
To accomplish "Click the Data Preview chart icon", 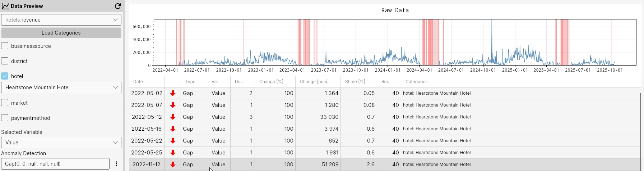I will tap(5, 6).
